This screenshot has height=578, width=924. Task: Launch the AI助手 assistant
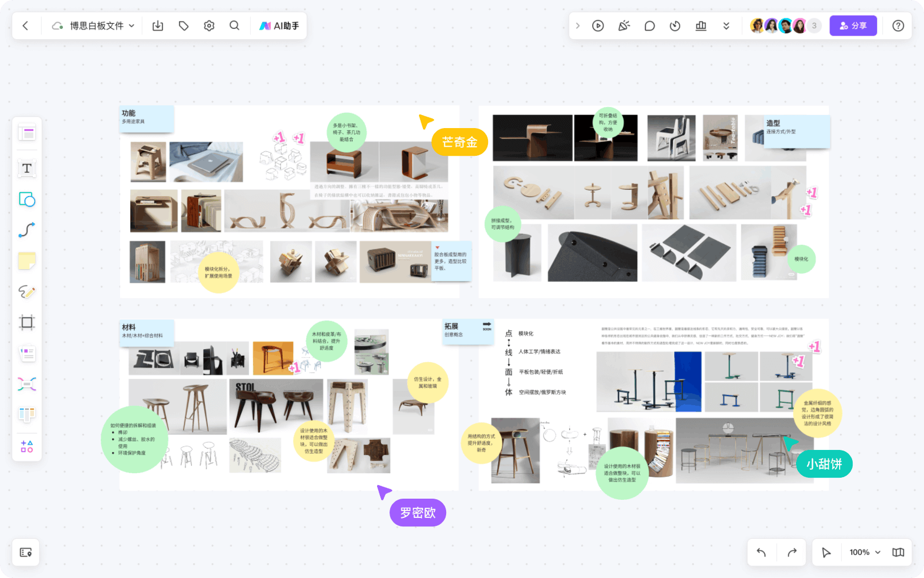click(279, 25)
